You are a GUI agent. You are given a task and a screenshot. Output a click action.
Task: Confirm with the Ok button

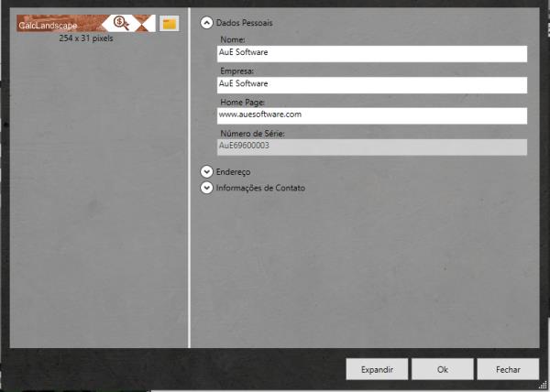tap(442, 370)
